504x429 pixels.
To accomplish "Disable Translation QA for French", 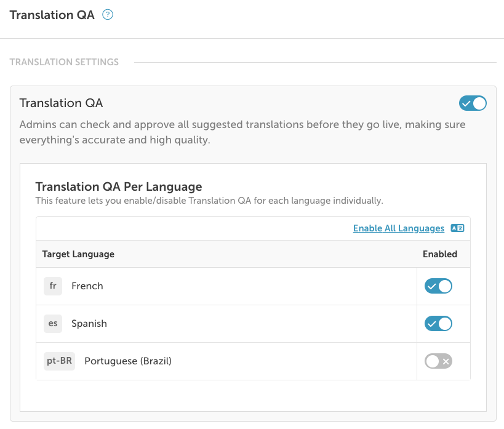I will 438,286.
